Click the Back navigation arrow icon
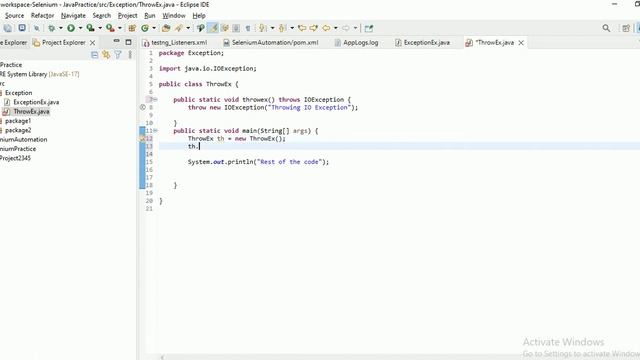 tap(326, 28)
